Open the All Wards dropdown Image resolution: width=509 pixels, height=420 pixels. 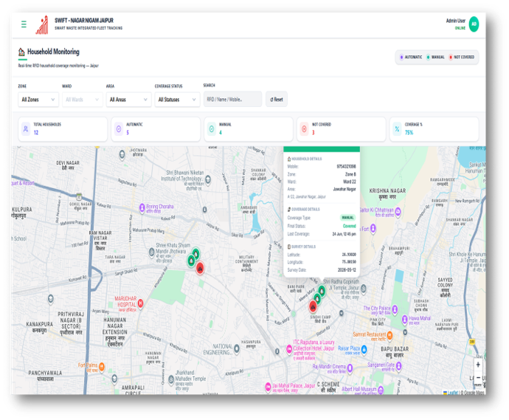[83, 100]
